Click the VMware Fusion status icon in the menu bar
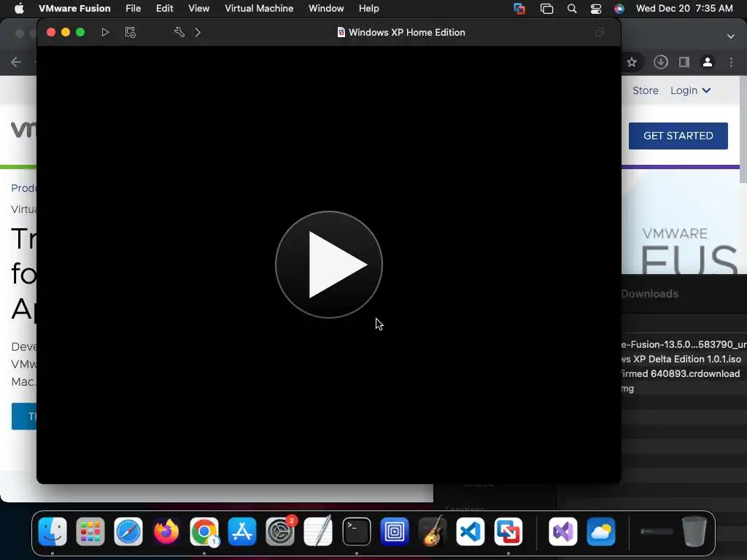Screen dimensions: 747x560 point(519,9)
